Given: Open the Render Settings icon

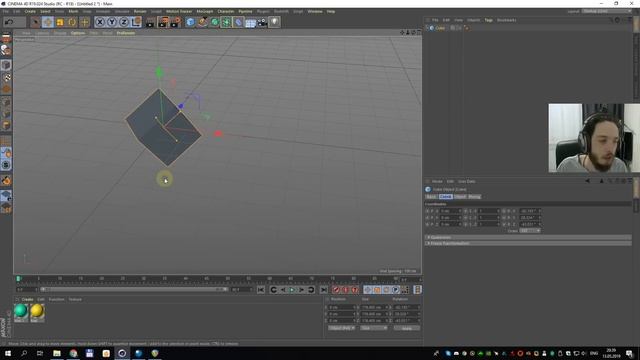Looking at the screenshot, I should (175, 22).
